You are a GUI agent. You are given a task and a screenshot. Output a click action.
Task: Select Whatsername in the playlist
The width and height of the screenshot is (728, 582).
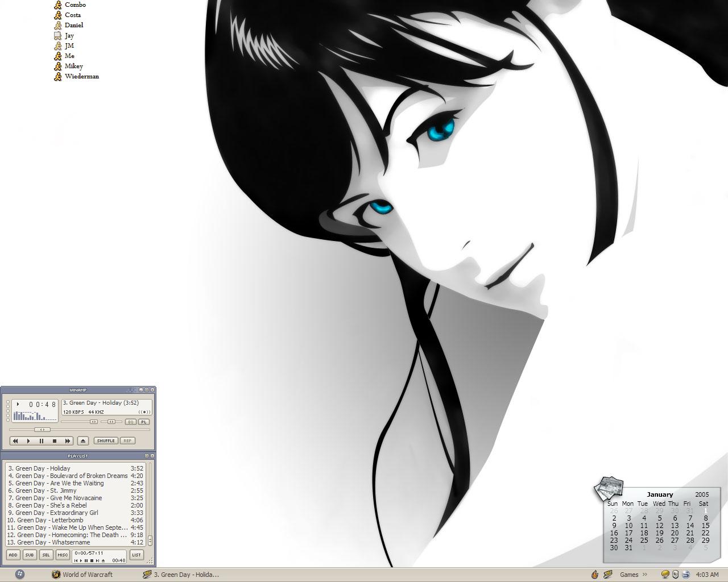76,543
